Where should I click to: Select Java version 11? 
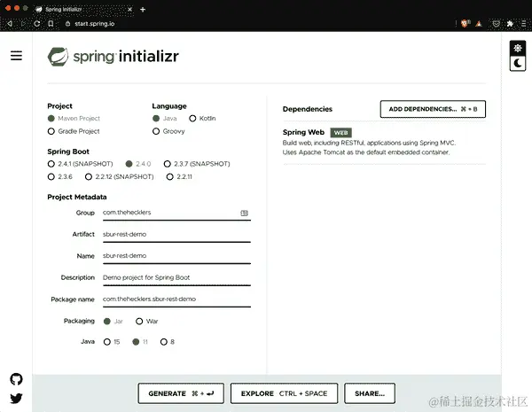tap(140, 342)
